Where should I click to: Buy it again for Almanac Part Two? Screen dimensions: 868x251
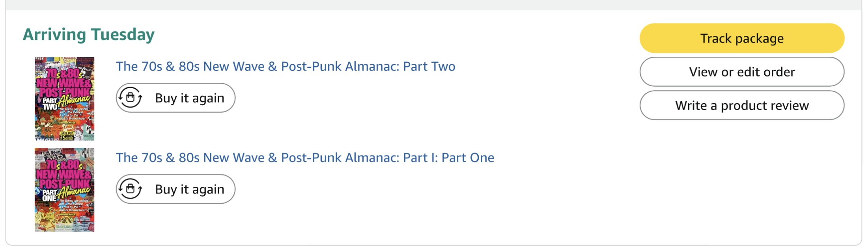click(x=175, y=98)
